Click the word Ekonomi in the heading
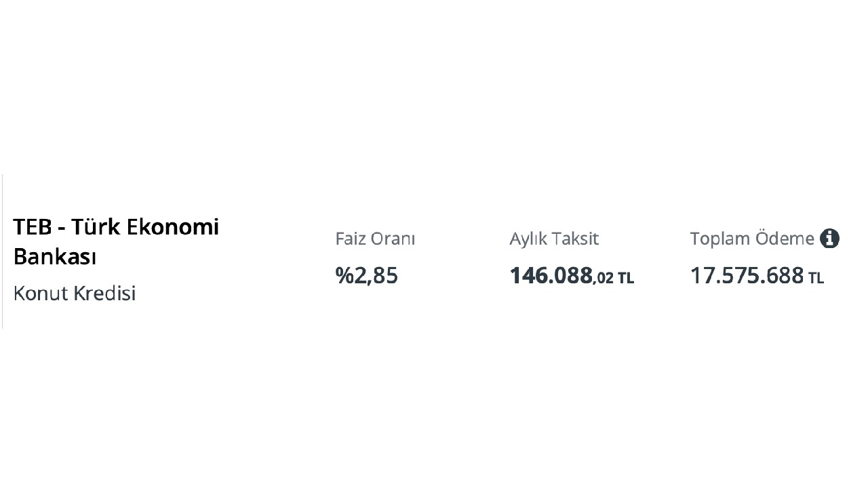 [x=178, y=227]
